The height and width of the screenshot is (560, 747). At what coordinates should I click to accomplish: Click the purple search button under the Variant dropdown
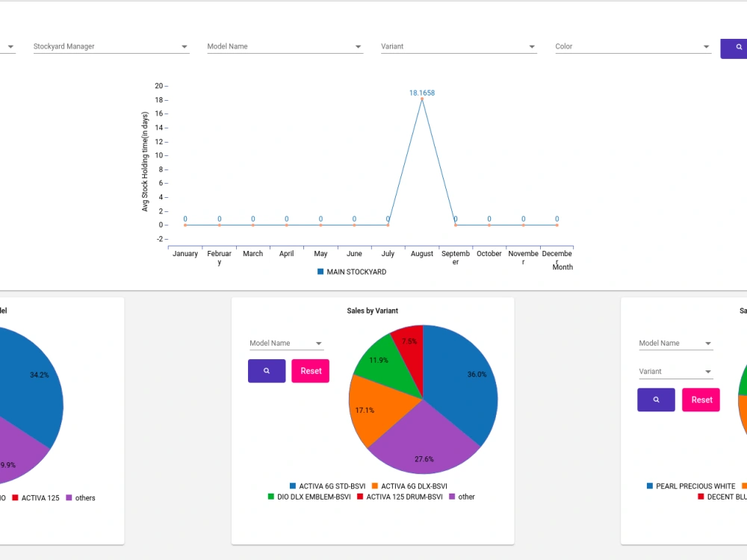tap(656, 400)
